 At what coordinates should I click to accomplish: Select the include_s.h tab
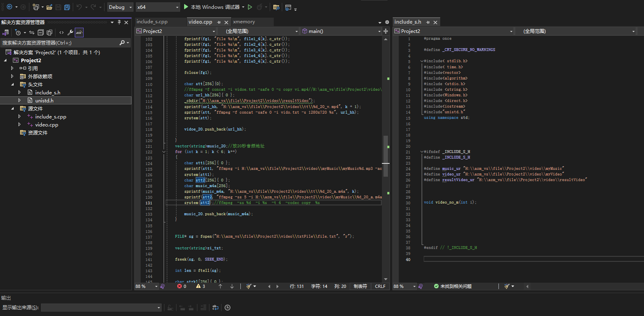pyautogui.click(x=408, y=22)
